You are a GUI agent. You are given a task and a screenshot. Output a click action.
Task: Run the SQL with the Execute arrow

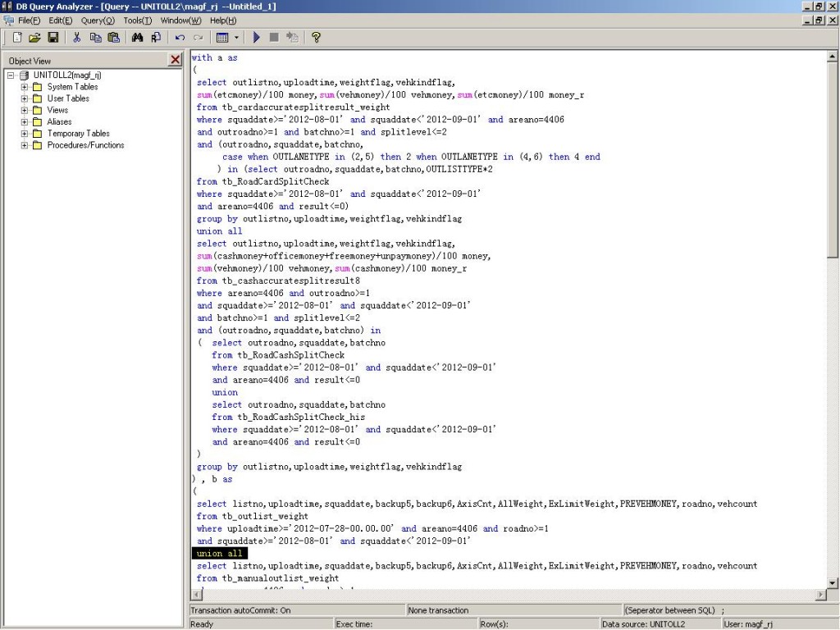(256, 37)
